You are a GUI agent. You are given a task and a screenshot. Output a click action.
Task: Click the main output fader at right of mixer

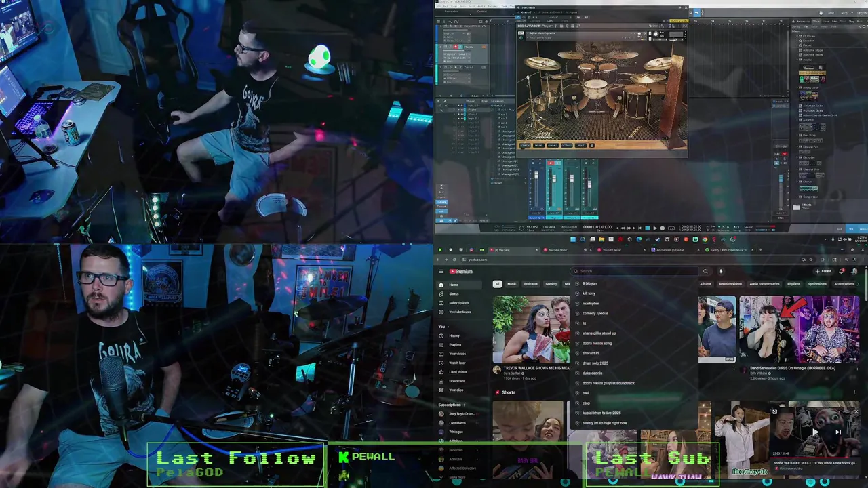[781, 179]
